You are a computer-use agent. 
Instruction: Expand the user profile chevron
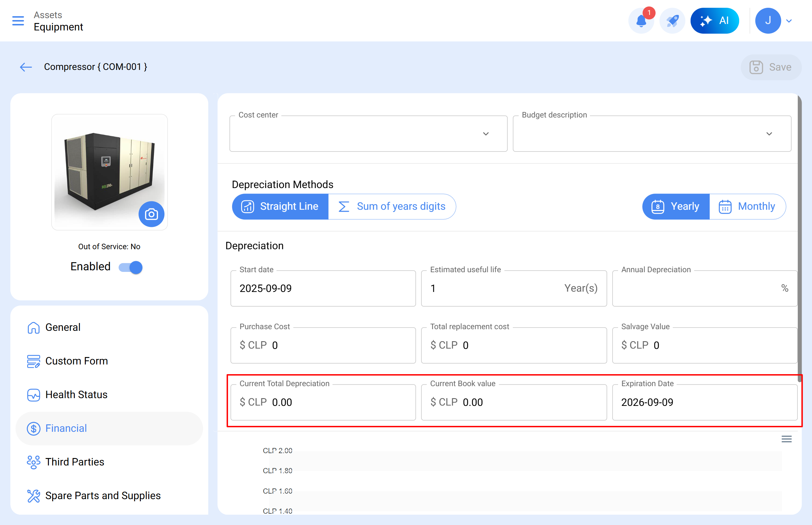coord(789,21)
